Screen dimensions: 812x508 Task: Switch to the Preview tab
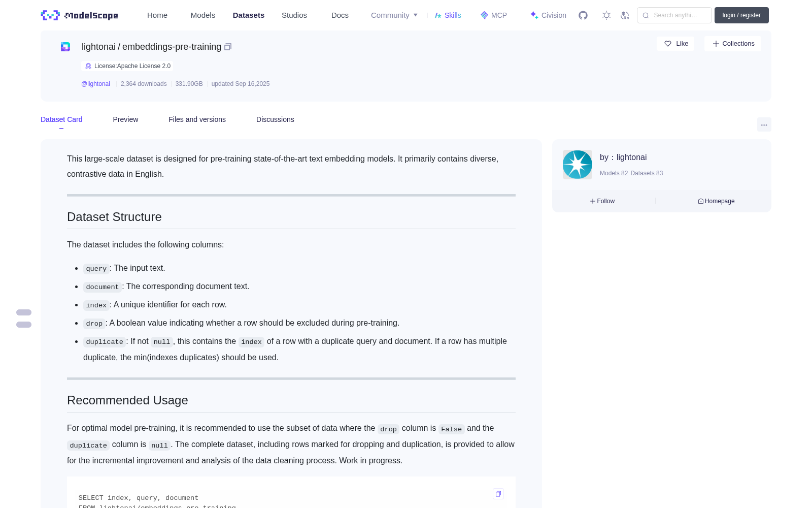[x=125, y=119]
